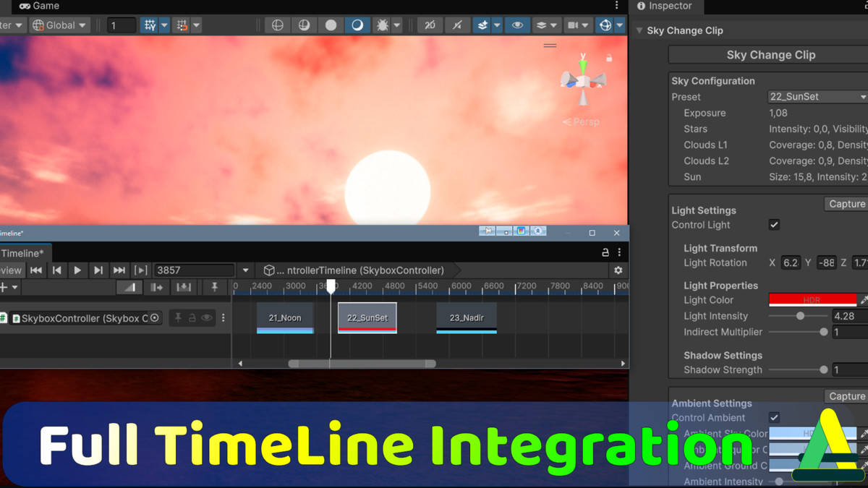Step to previous frame in Timeline
The width and height of the screenshot is (868, 488).
point(56,270)
